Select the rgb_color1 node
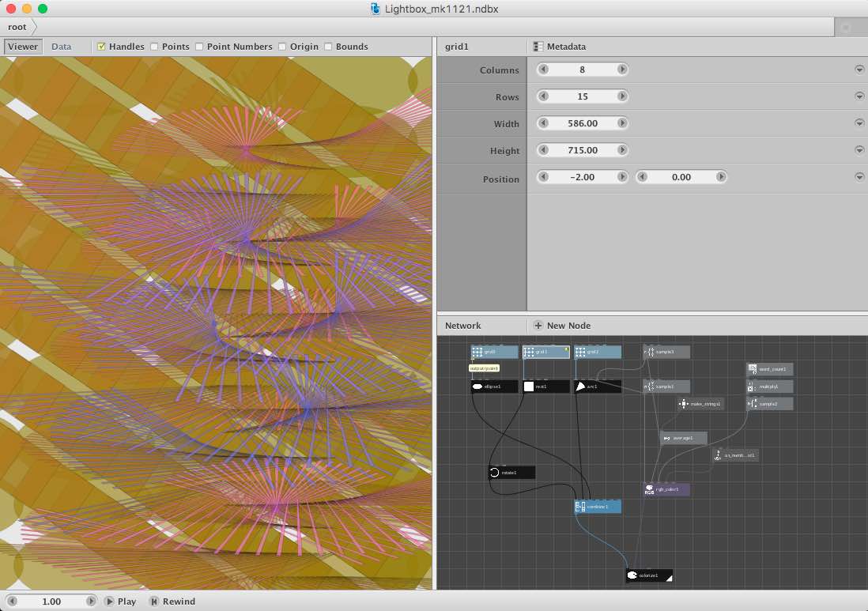This screenshot has width=868, height=611. point(666,490)
